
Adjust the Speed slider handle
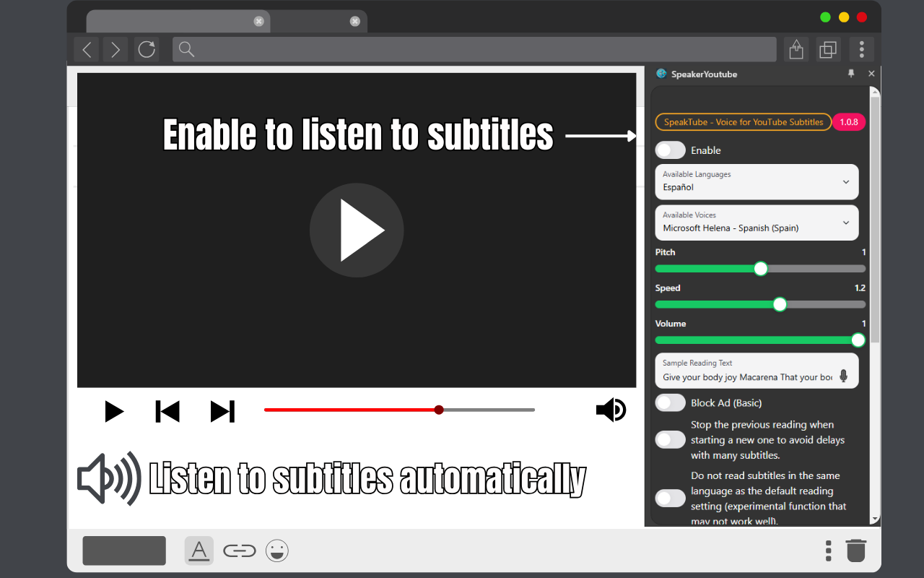point(780,304)
